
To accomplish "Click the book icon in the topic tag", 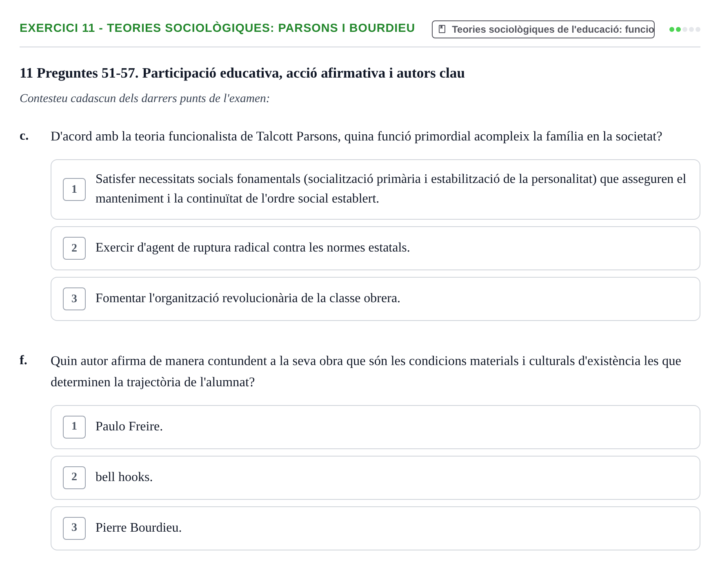I will 442,29.
